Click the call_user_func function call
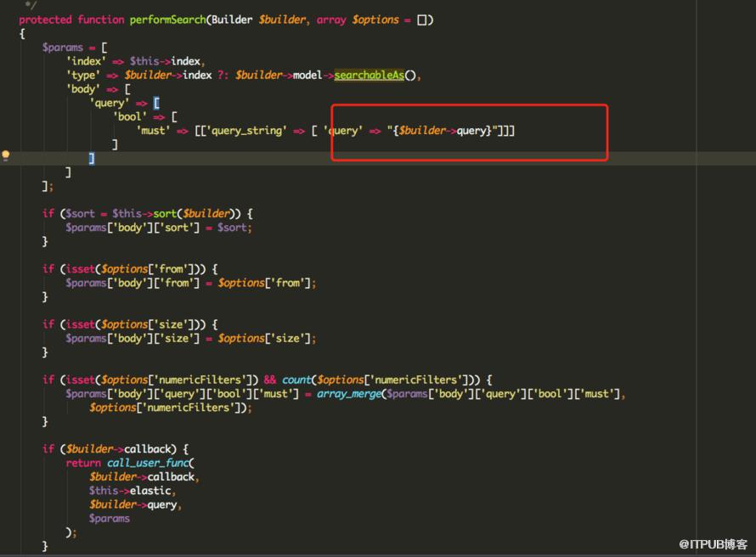The height and width of the screenshot is (557, 756). [x=148, y=463]
